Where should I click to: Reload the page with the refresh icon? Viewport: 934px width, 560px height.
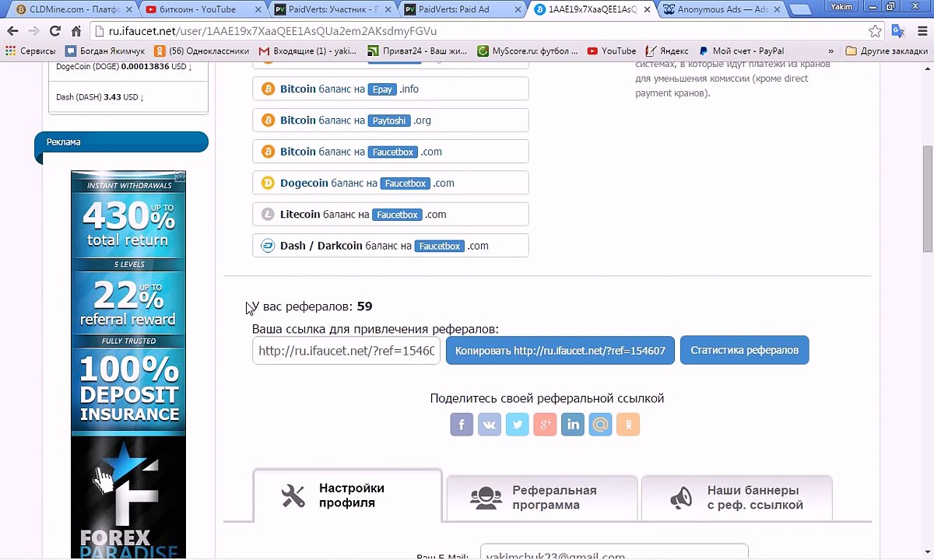[54, 31]
